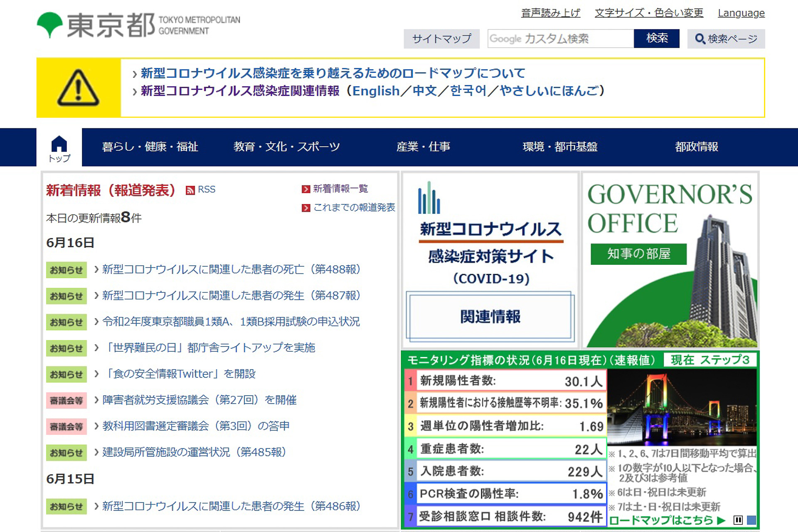Open the orange RSS feed icon
The height and width of the screenshot is (532, 798).
[190, 190]
